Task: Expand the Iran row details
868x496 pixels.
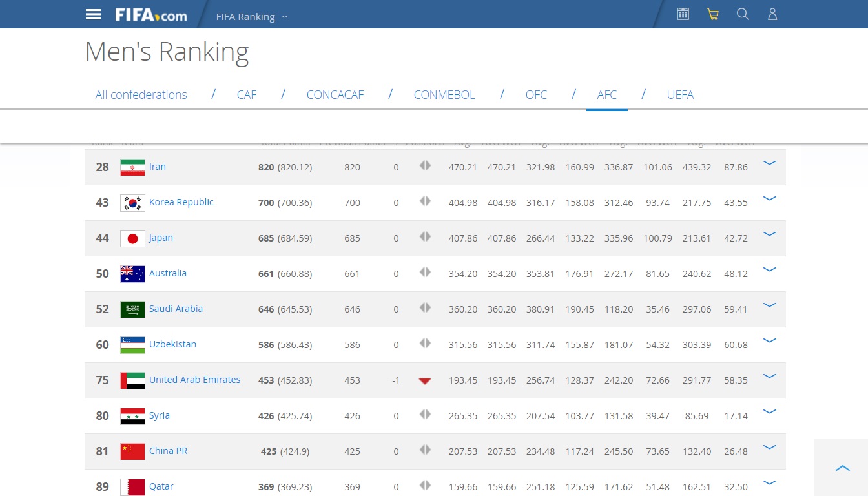Action: coord(769,163)
